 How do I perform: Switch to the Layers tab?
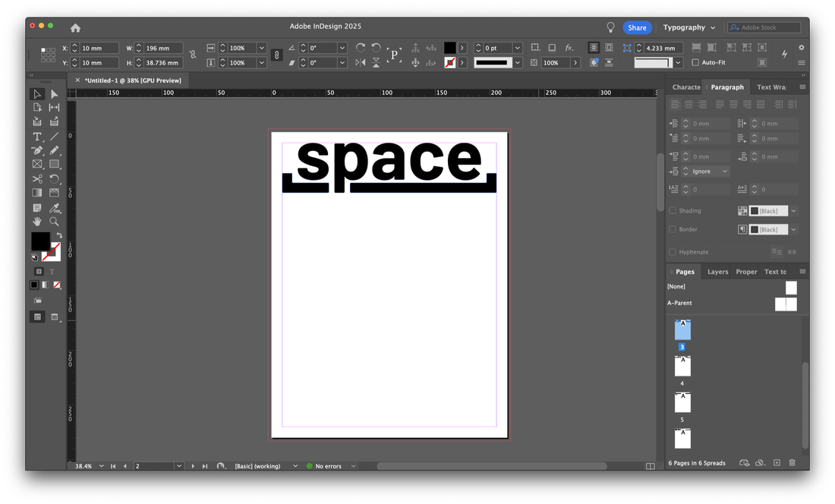(717, 272)
